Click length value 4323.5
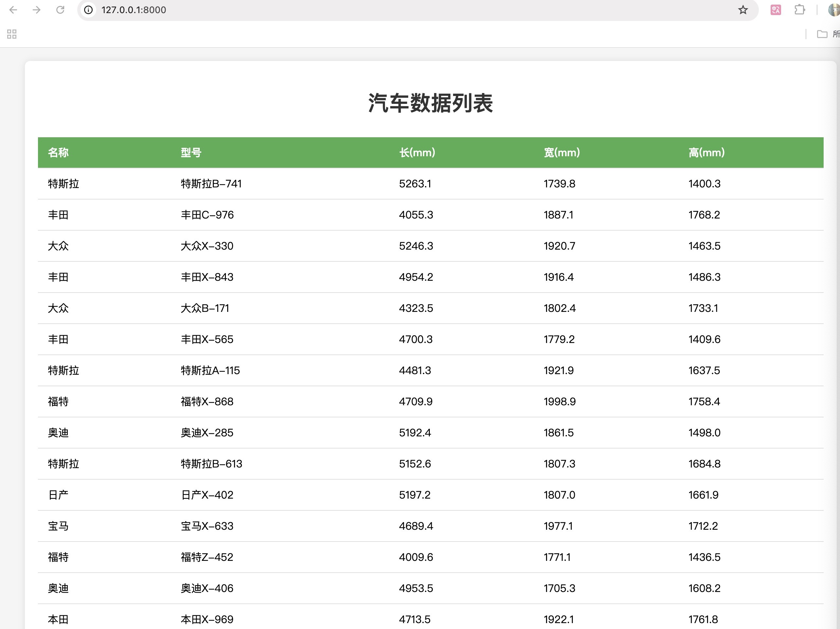This screenshot has height=629, width=840. click(x=416, y=308)
